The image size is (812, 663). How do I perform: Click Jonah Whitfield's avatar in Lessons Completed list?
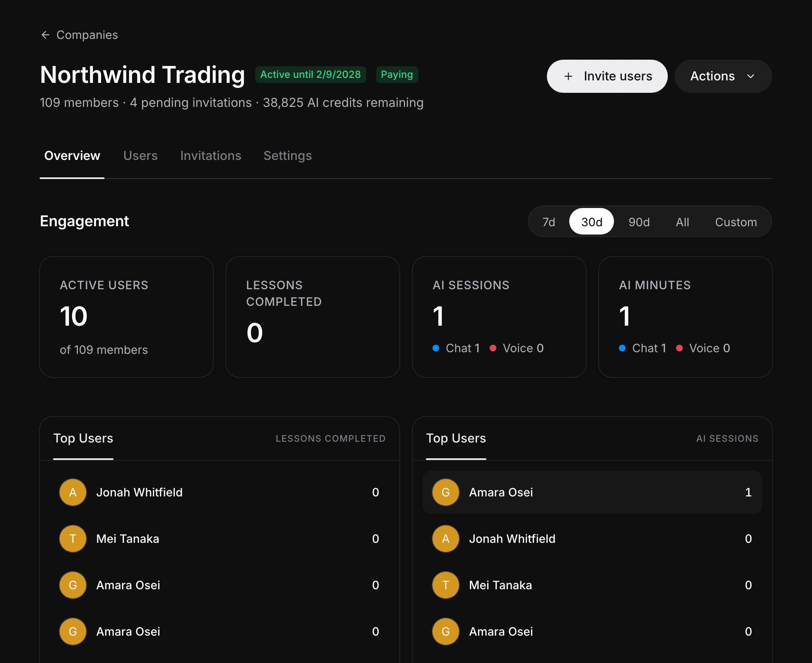tap(73, 492)
